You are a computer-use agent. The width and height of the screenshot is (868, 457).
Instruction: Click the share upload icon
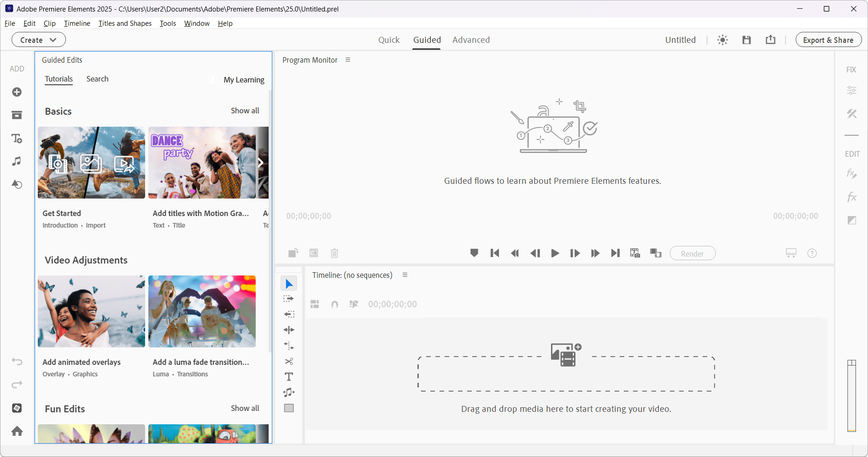[x=770, y=40]
